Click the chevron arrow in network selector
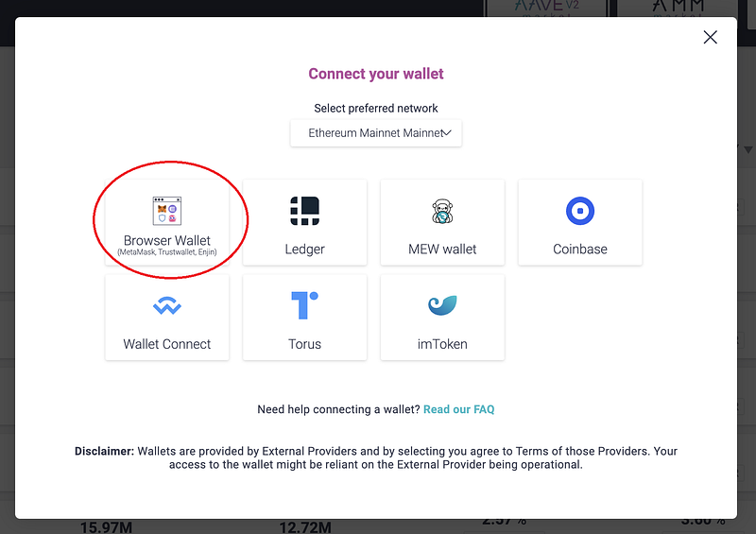 pyautogui.click(x=447, y=133)
